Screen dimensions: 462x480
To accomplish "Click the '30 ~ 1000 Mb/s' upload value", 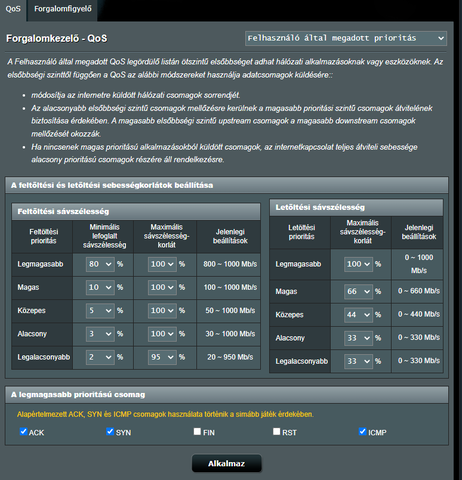I will pos(230,334).
